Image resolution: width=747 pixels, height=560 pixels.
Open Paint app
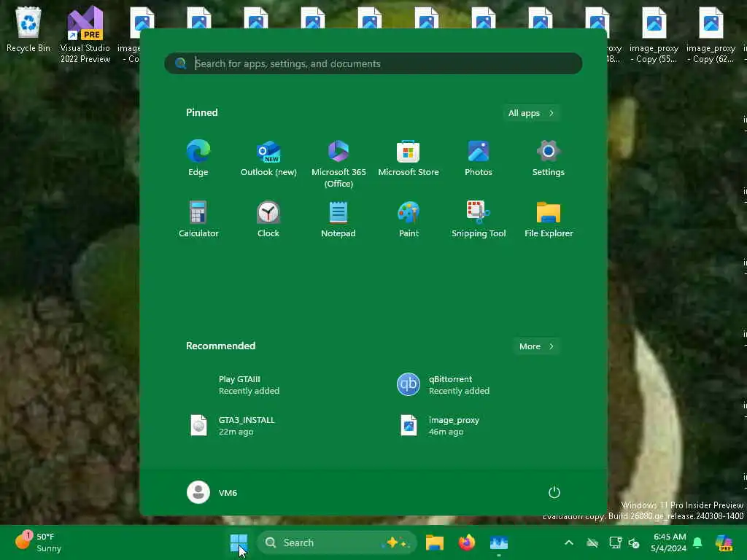[409, 219]
